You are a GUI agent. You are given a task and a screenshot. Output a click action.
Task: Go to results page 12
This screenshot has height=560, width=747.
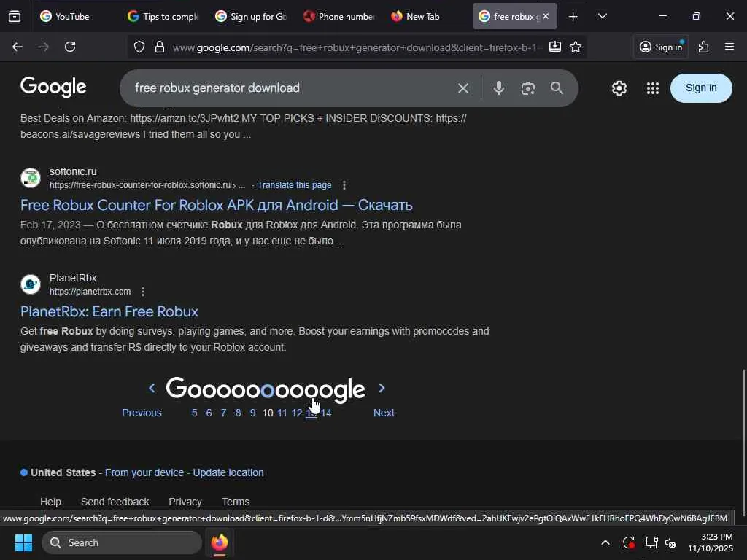point(297,413)
